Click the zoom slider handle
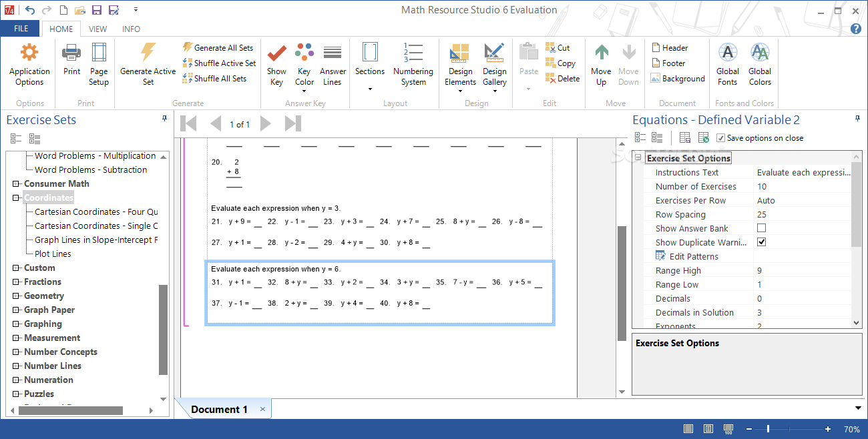This screenshot has width=868, height=439. coord(768,429)
